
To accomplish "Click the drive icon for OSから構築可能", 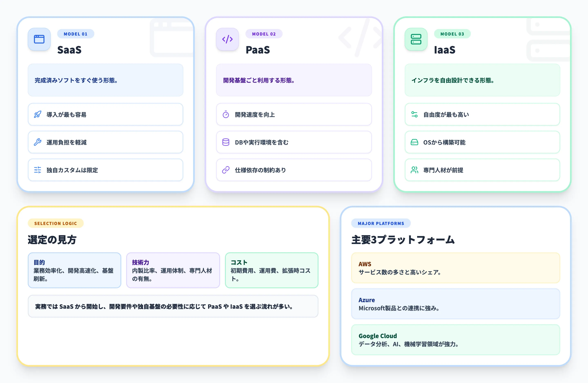I will pos(415,142).
